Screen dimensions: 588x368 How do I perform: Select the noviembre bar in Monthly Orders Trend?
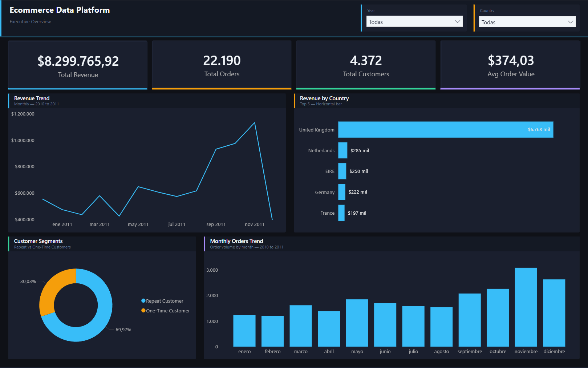526,307
